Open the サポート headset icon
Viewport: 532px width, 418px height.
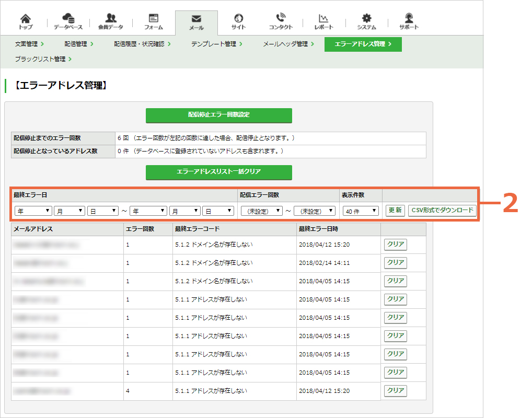[409, 22]
